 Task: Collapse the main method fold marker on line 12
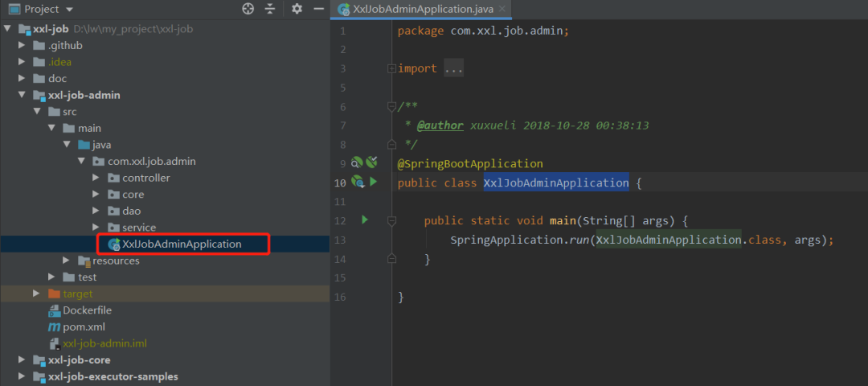coord(392,221)
